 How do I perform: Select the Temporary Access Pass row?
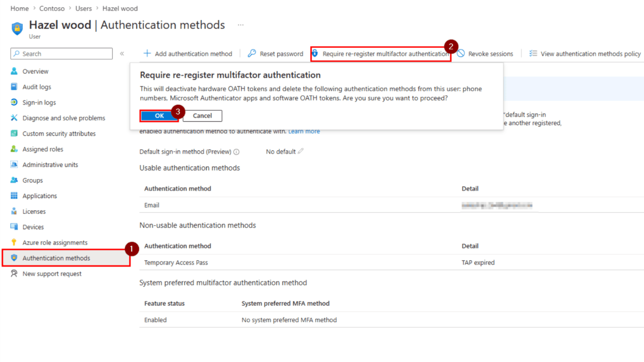click(391, 262)
